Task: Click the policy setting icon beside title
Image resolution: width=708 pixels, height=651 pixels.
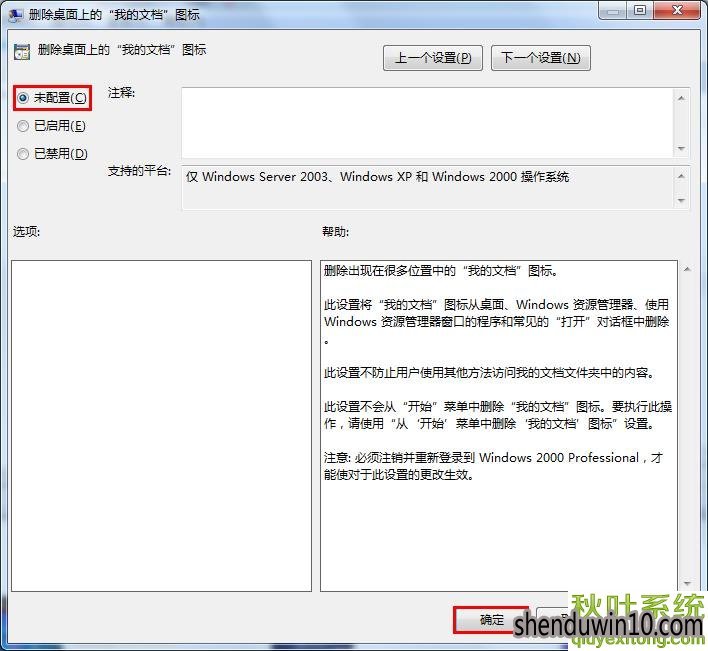Action: 22,52
